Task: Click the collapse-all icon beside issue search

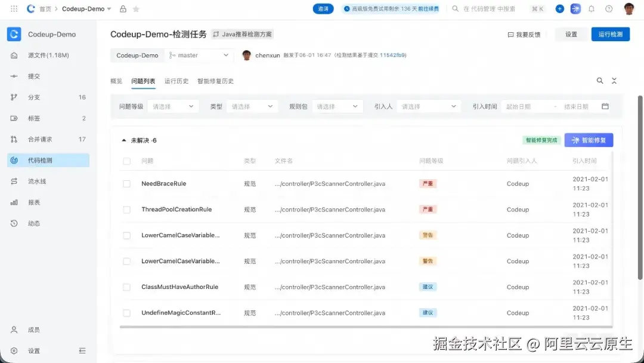Action: 614,81
